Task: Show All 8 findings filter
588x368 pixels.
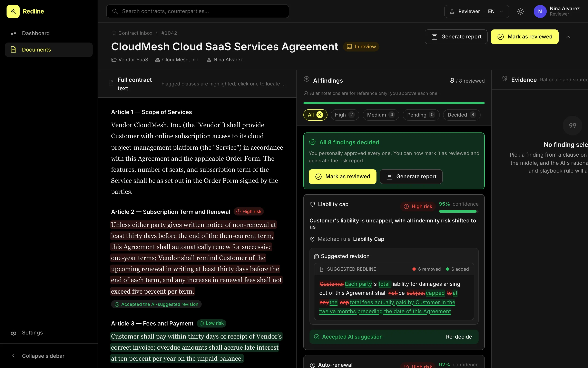Action: tap(315, 115)
